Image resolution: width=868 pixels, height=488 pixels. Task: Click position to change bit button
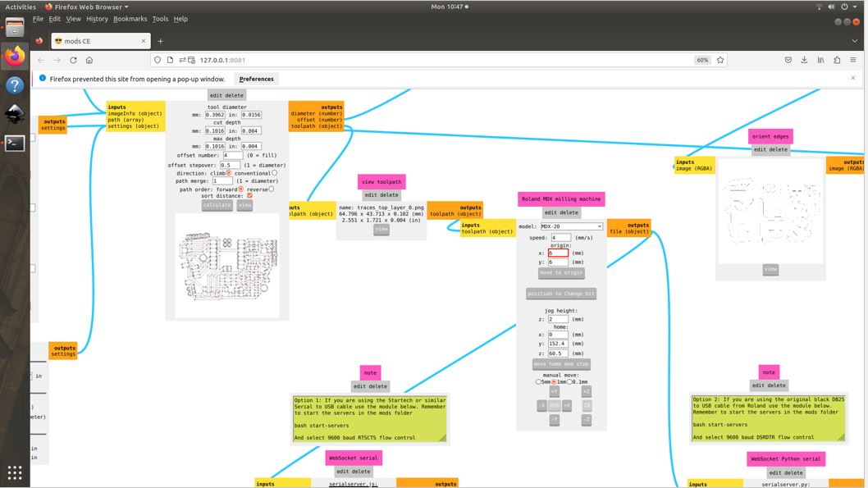pyautogui.click(x=561, y=294)
